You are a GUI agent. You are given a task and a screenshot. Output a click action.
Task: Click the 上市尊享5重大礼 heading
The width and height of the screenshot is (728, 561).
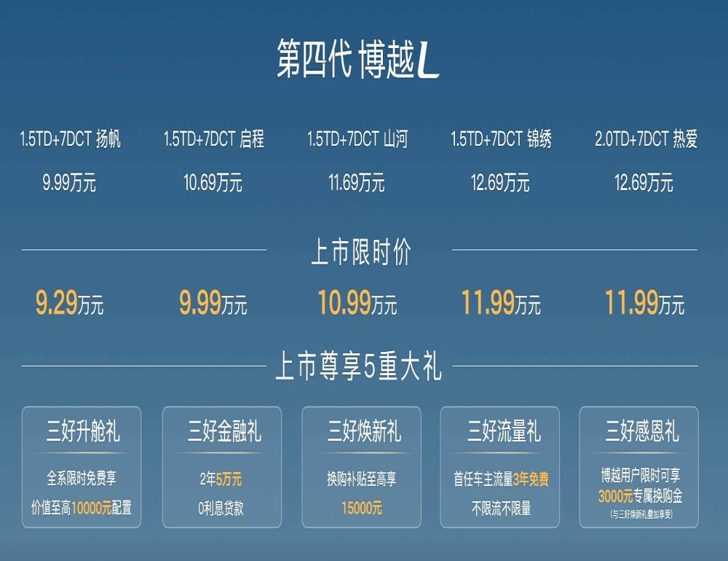point(358,366)
